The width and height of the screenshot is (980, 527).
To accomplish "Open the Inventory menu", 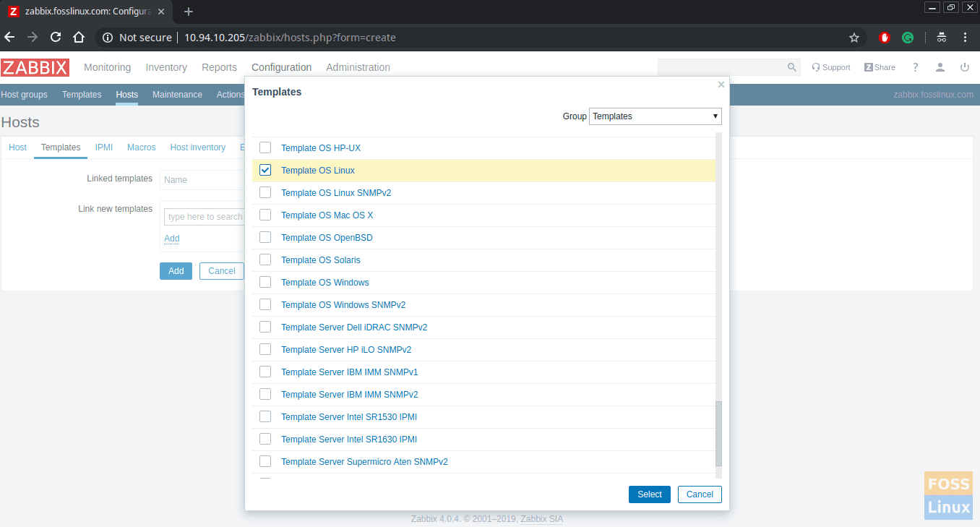I will click(x=166, y=67).
